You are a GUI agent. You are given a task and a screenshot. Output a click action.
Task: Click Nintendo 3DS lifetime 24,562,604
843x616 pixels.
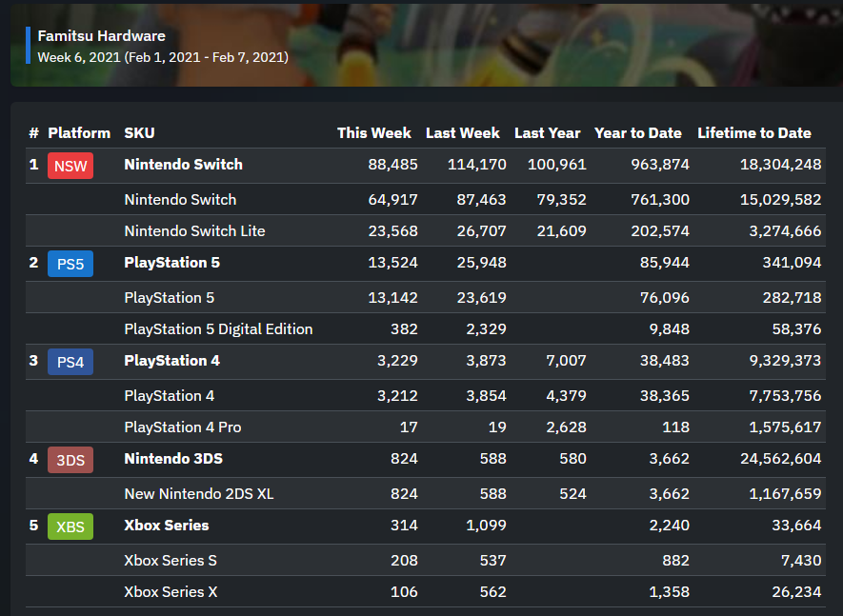[781, 459]
